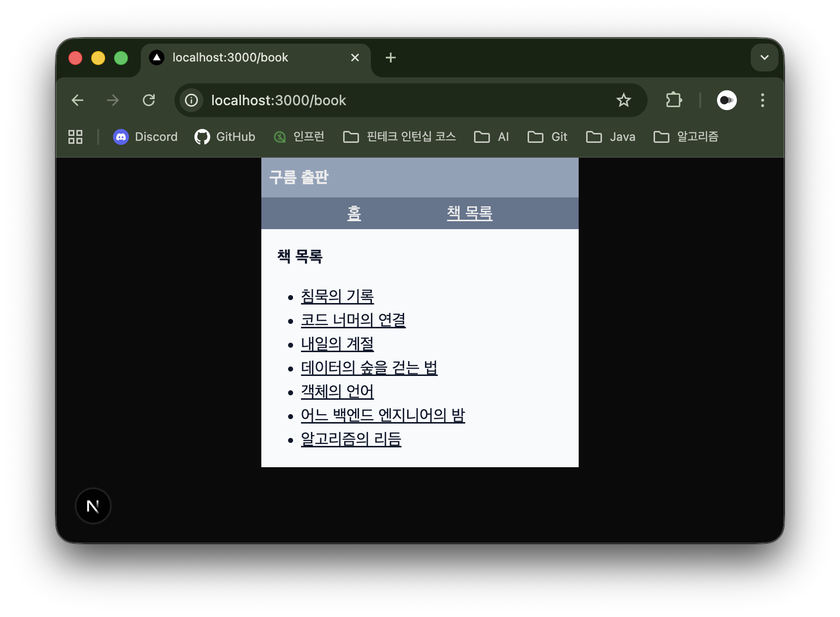
Task: Open the Extensions puzzle icon
Action: point(673,100)
